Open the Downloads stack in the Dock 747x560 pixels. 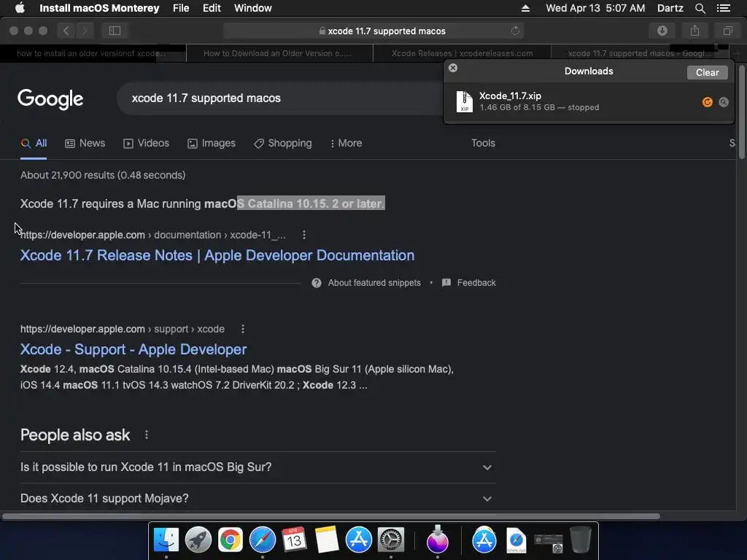[x=516, y=540]
